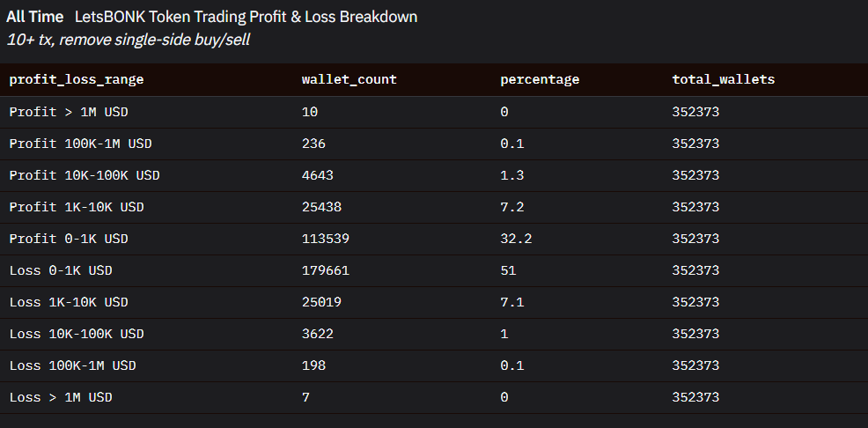Sort by the wallet_count column header
The height and width of the screenshot is (428, 868).
click(349, 79)
